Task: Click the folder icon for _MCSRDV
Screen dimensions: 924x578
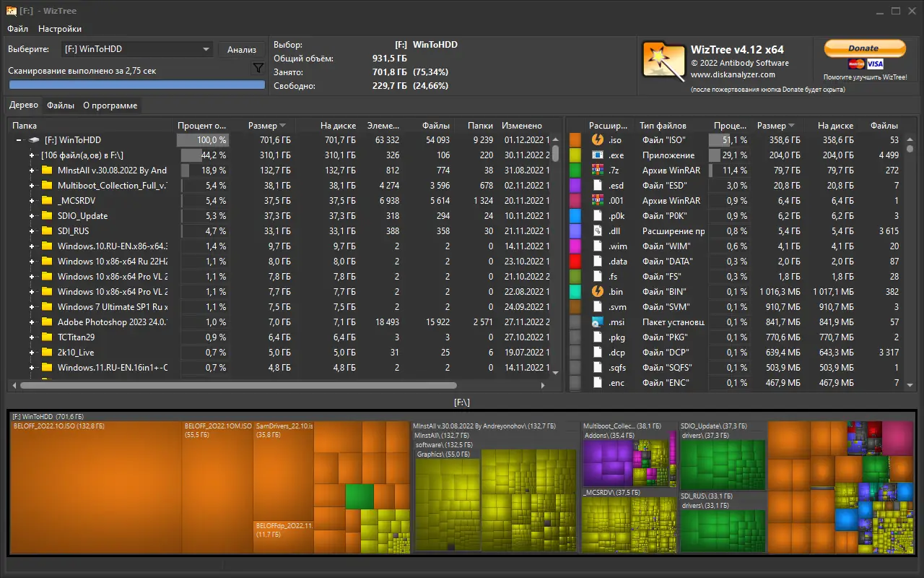Action: (48, 201)
